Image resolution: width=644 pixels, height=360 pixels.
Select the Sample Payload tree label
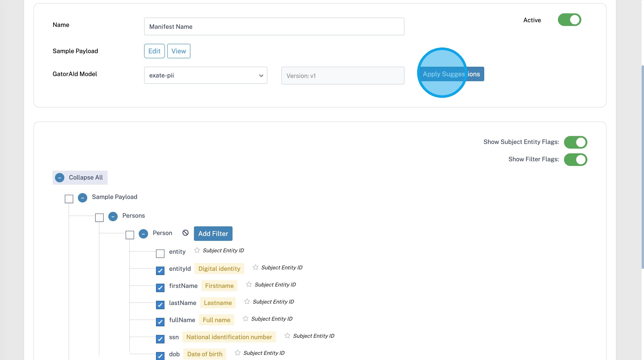(x=114, y=197)
